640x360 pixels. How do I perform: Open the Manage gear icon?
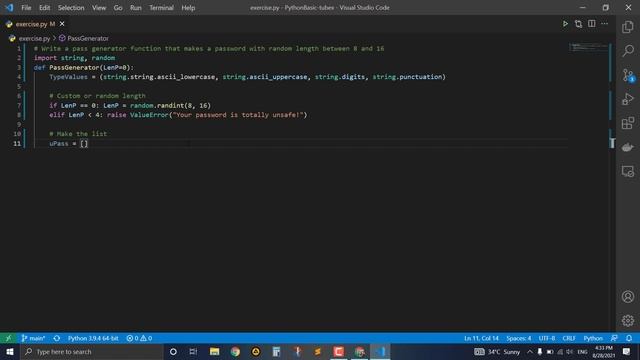[x=628, y=320]
